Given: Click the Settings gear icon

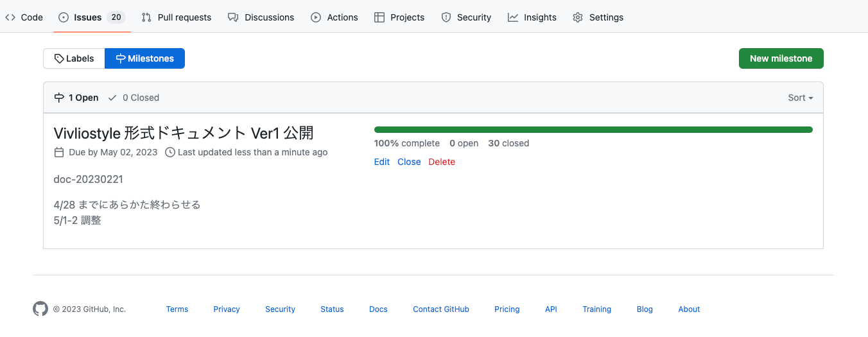Looking at the screenshot, I should click(x=578, y=17).
